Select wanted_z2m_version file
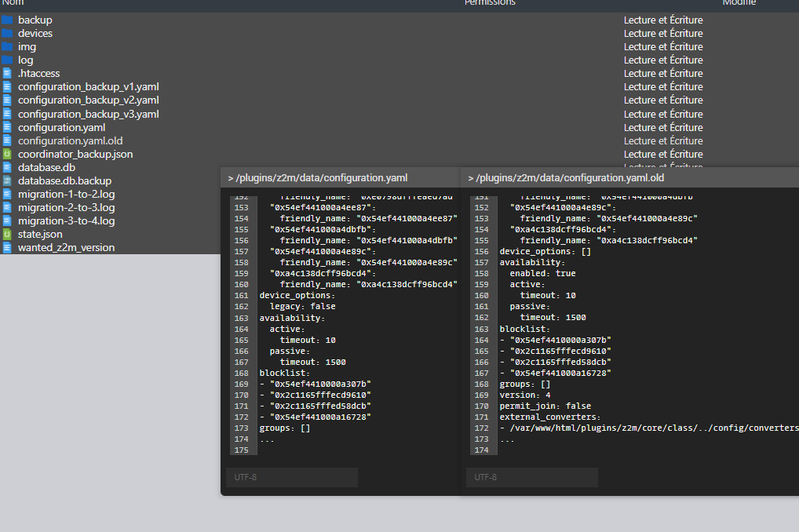 coord(66,247)
